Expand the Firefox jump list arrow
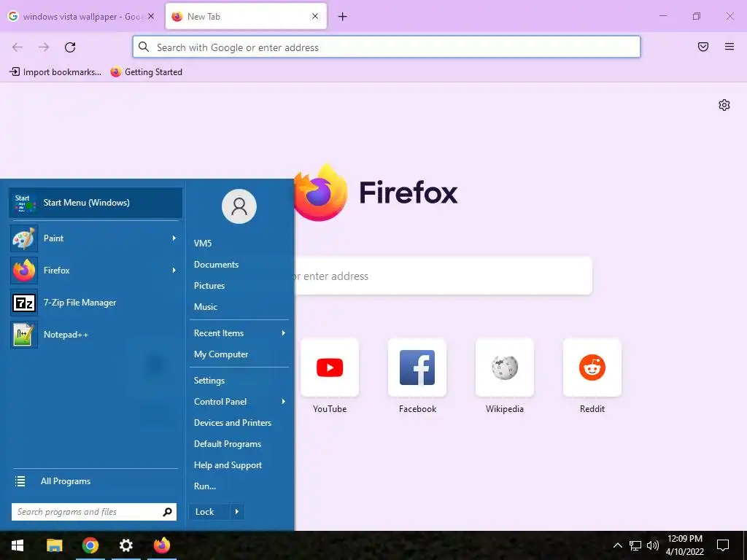 point(174,271)
